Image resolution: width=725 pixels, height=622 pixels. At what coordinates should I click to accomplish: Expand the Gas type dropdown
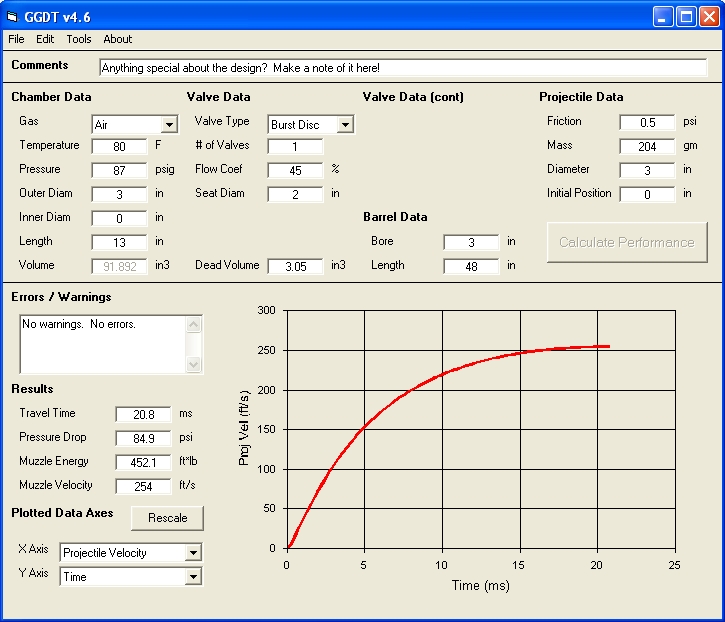click(169, 125)
